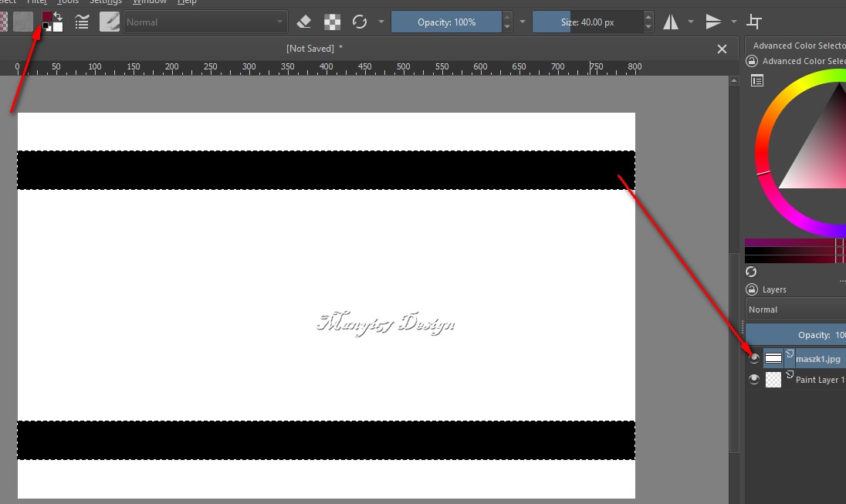Expand the arrow next to reload preset
The height and width of the screenshot is (504, 846).
point(381,22)
